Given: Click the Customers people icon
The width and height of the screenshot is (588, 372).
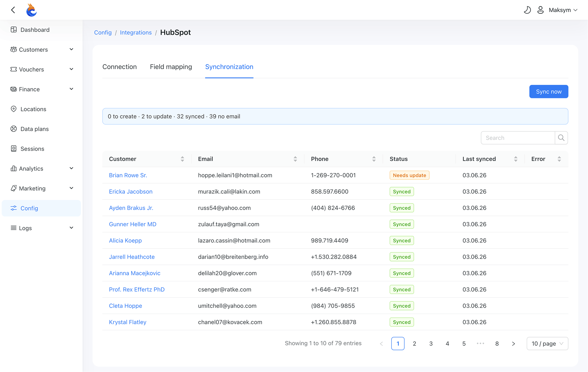Looking at the screenshot, I should coord(13,50).
